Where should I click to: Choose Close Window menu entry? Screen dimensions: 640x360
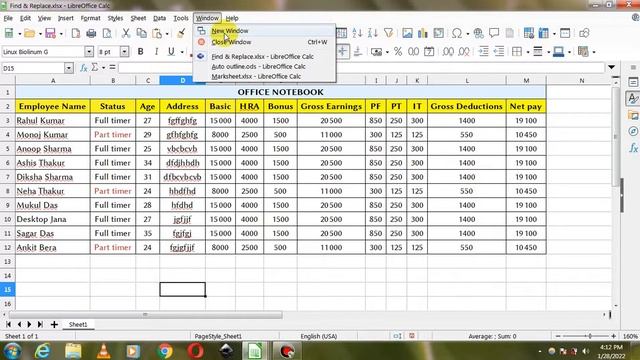tap(231, 42)
